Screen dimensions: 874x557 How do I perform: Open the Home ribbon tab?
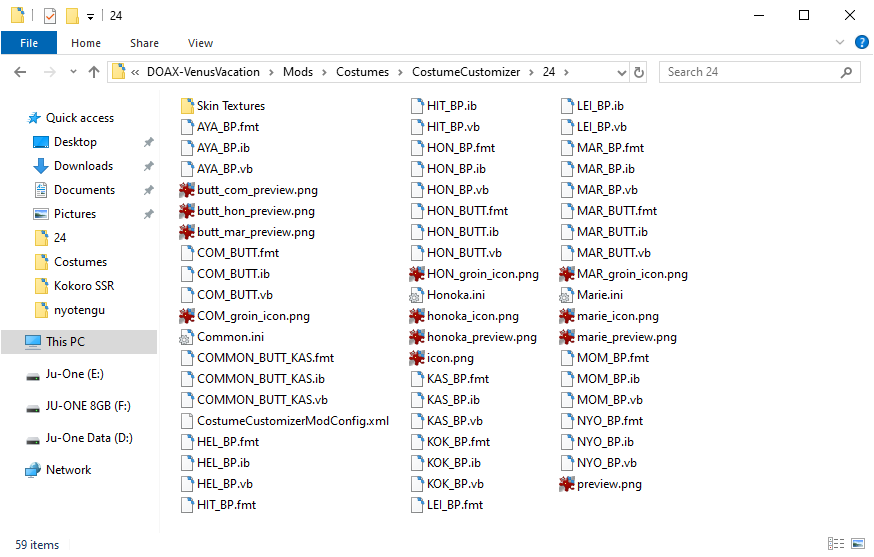coord(86,43)
